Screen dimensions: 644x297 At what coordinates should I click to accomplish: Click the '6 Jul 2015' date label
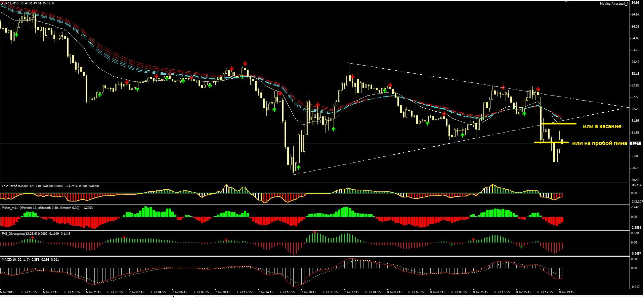(x=8, y=292)
